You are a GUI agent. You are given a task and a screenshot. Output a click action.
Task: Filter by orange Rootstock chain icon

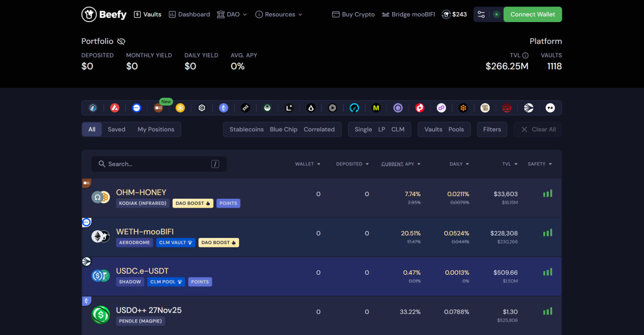[x=463, y=108]
